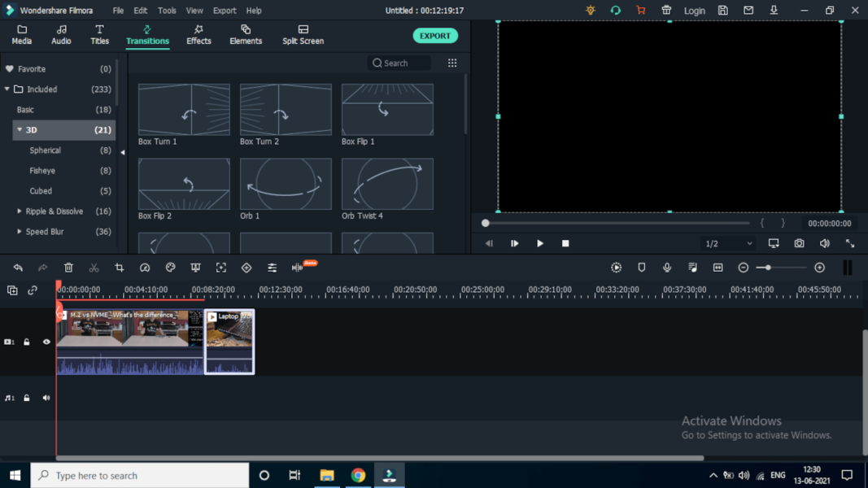Click the Login link
Screen dimensions: 868x488
[x=694, y=10]
